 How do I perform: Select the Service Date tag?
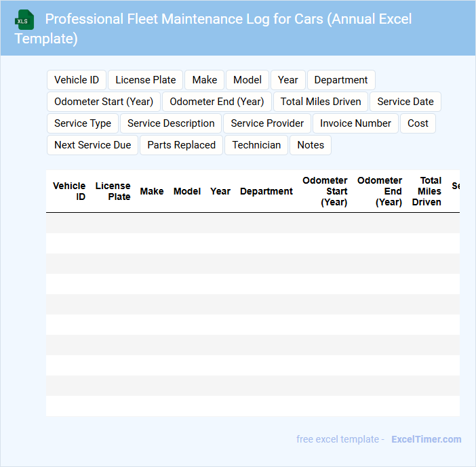(405, 102)
